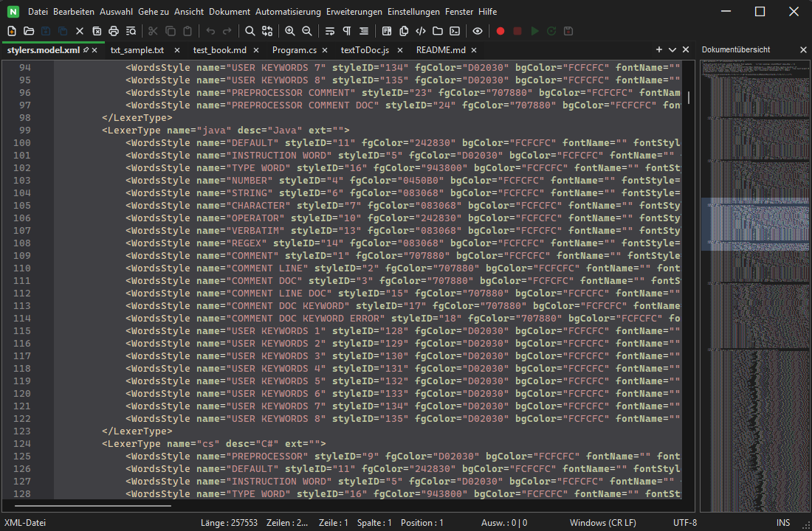Click the UTF-8 encoding status field

point(684,523)
